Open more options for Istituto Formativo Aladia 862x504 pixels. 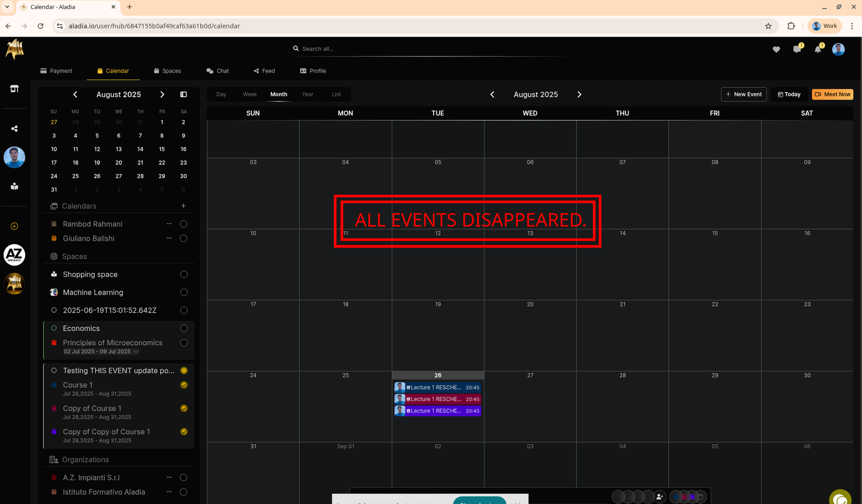(169, 492)
